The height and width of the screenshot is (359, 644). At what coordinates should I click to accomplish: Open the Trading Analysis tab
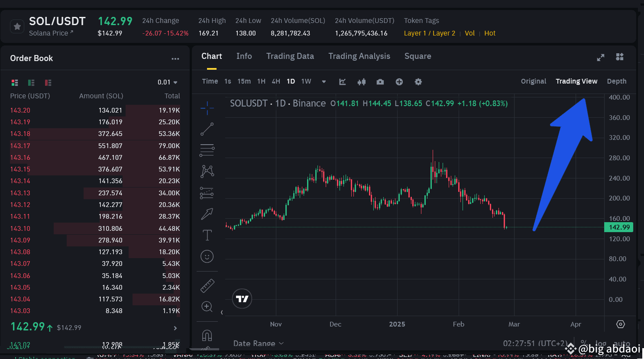pyautogui.click(x=359, y=56)
